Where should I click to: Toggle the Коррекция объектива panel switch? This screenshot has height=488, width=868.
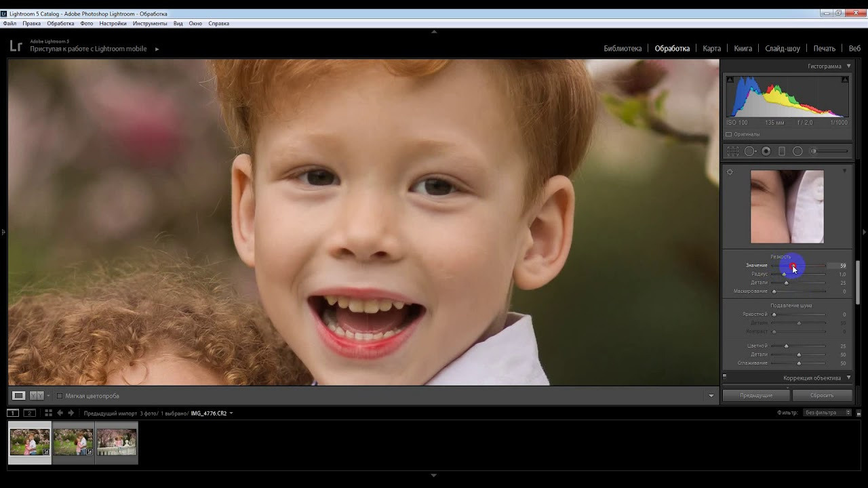(724, 377)
